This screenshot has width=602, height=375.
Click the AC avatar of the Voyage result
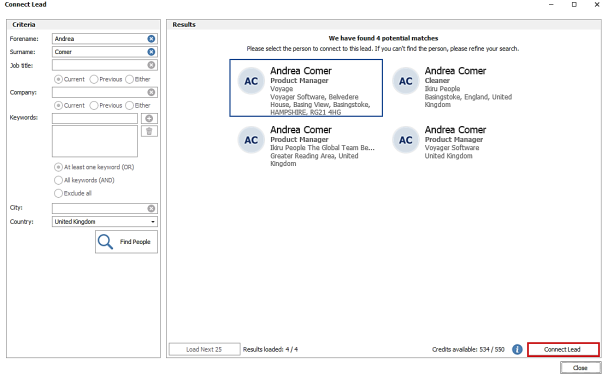[251, 81]
